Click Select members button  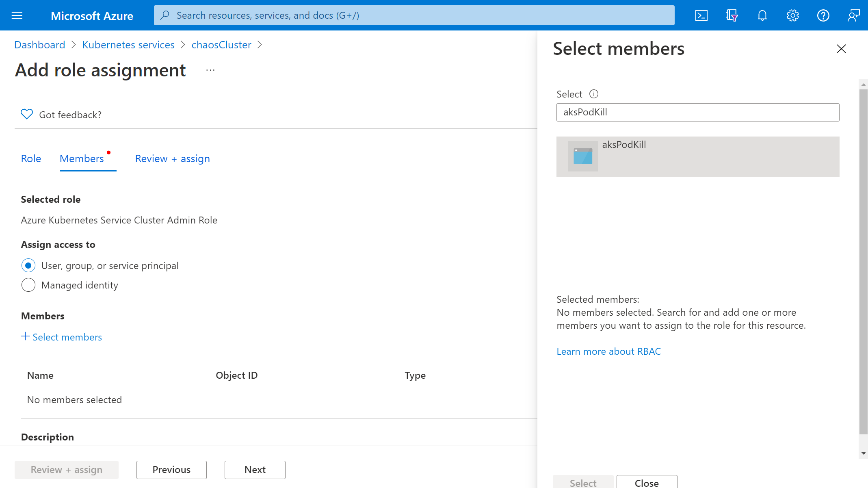coord(61,337)
